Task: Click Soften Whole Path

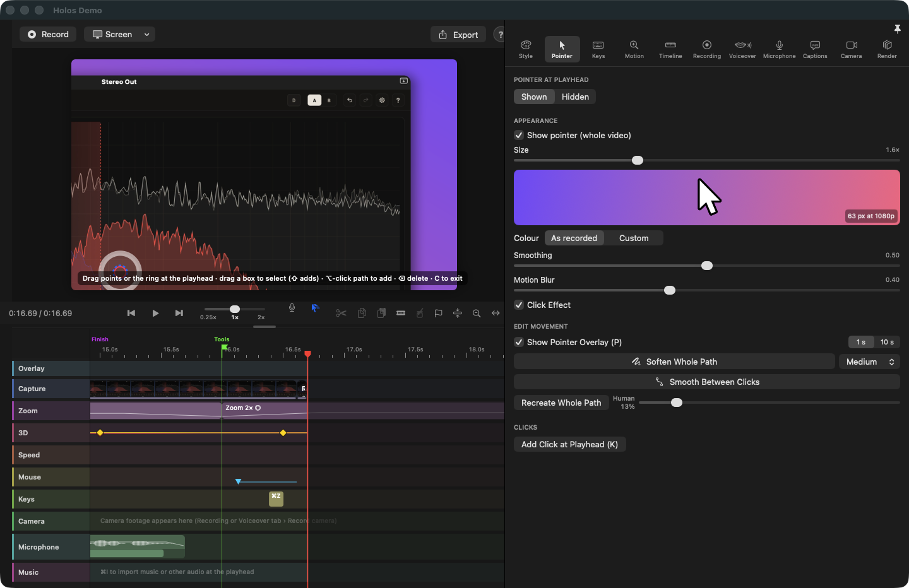Action: [674, 362]
